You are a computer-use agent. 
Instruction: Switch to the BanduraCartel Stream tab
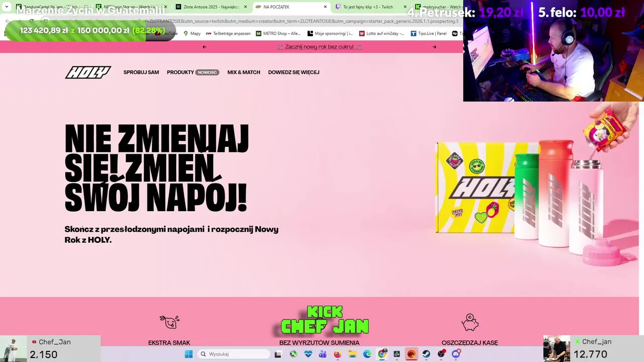[50, 7]
